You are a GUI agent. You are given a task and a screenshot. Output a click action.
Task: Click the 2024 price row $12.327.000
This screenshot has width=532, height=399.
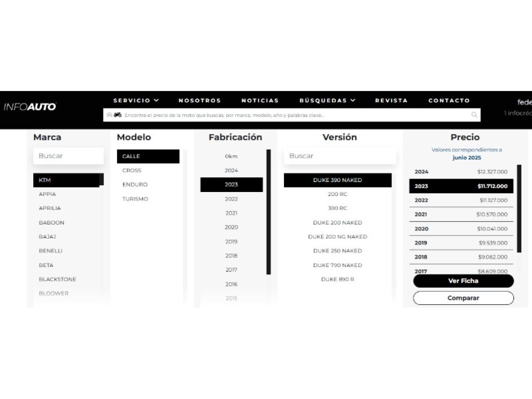tap(461, 172)
